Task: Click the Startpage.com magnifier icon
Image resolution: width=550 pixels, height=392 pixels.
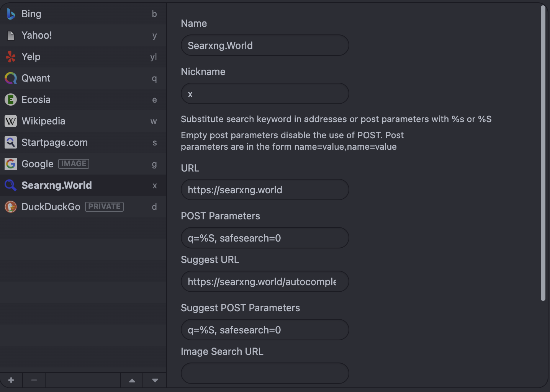Action: click(x=11, y=143)
